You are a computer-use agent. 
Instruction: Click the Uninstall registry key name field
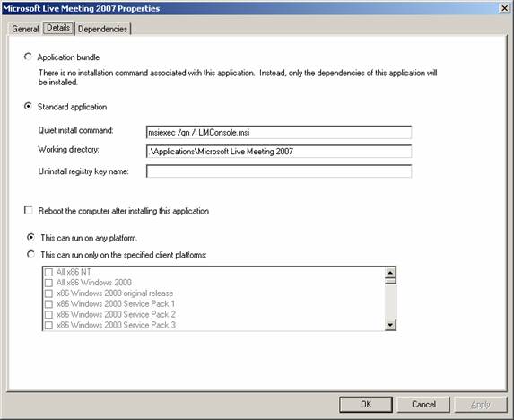(x=279, y=171)
